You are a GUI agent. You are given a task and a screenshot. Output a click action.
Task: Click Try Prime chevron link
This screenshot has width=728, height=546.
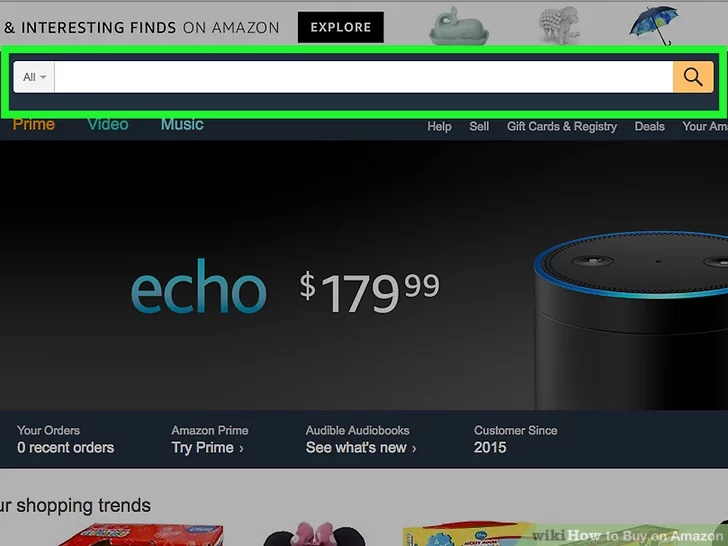click(208, 448)
